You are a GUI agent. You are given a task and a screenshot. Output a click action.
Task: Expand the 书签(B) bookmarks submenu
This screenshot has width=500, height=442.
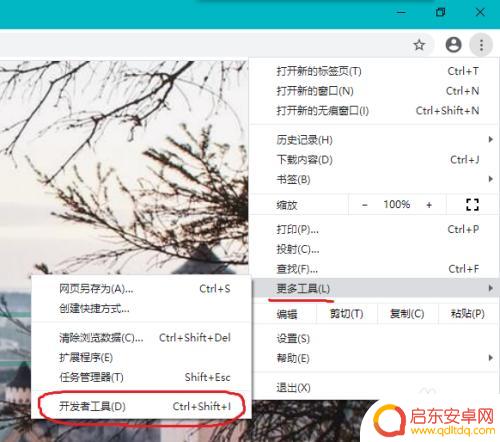pyautogui.click(x=373, y=179)
